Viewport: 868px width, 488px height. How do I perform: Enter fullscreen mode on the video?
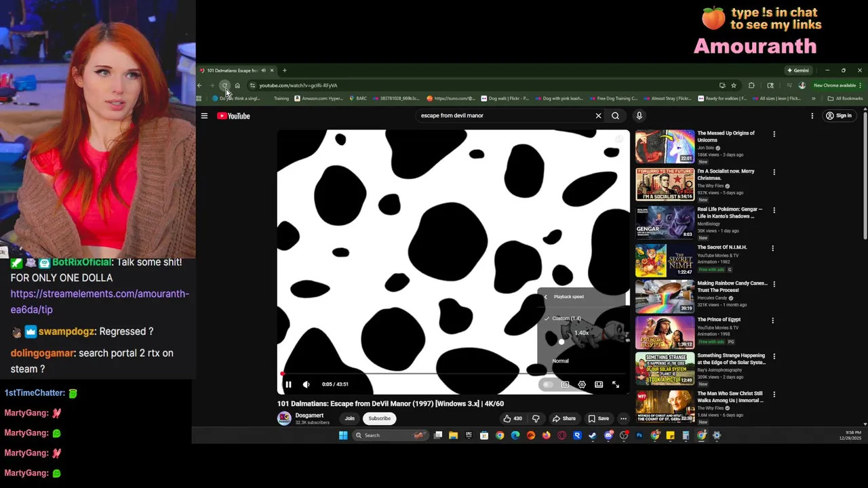[616, 384]
